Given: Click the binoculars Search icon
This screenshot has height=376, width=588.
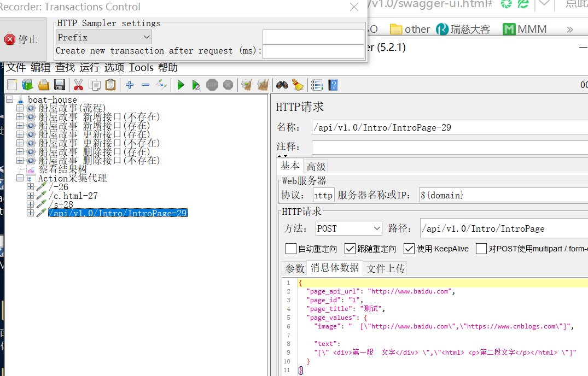Looking at the screenshot, I should [x=282, y=85].
